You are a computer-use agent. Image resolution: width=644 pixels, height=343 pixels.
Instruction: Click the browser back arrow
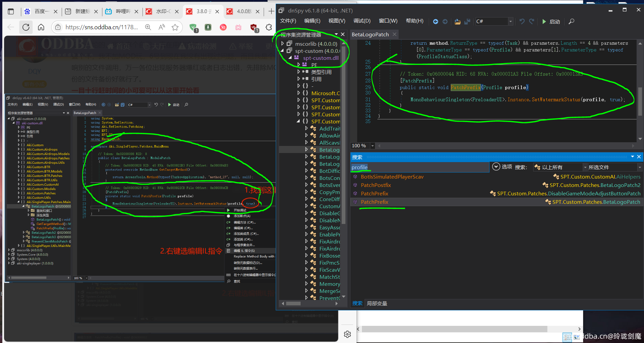pos(11,27)
